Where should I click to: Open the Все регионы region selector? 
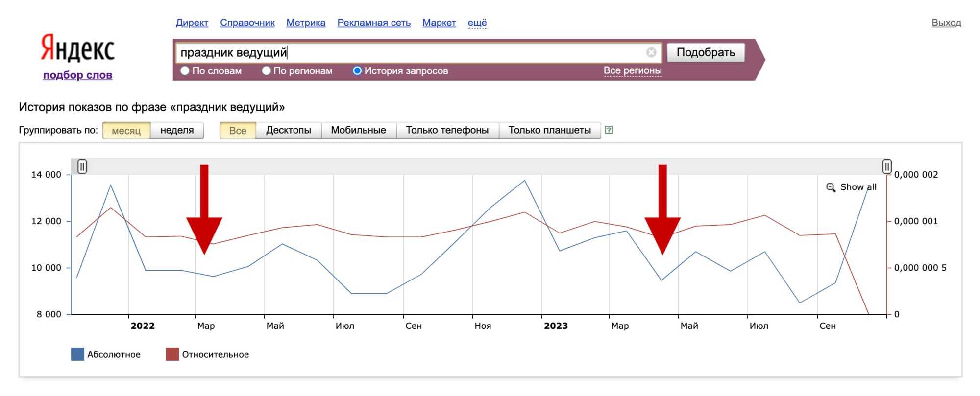(632, 70)
